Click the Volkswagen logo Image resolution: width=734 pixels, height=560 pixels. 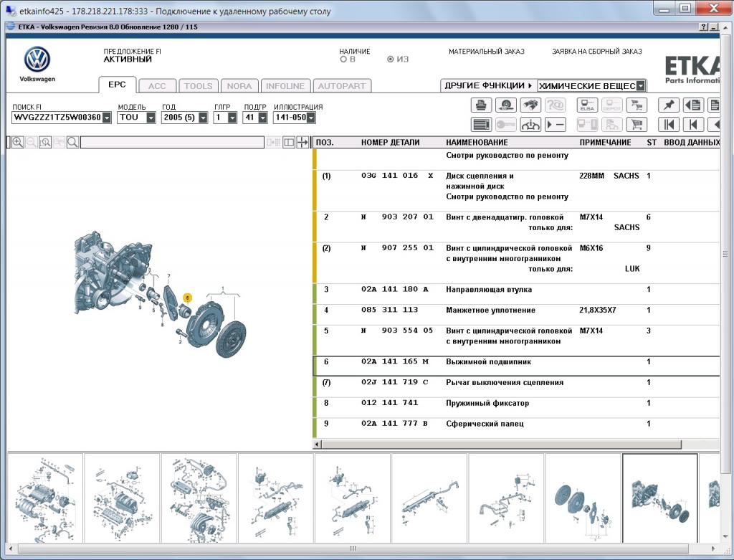point(37,60)
